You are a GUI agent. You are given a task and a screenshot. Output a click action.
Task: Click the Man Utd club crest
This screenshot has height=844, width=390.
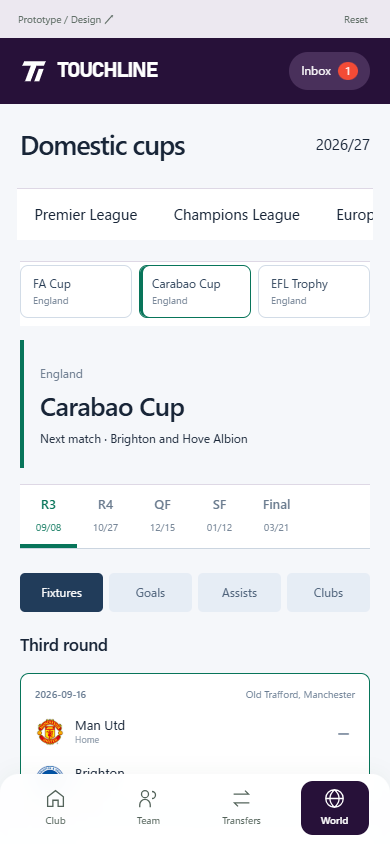[50, 732]
